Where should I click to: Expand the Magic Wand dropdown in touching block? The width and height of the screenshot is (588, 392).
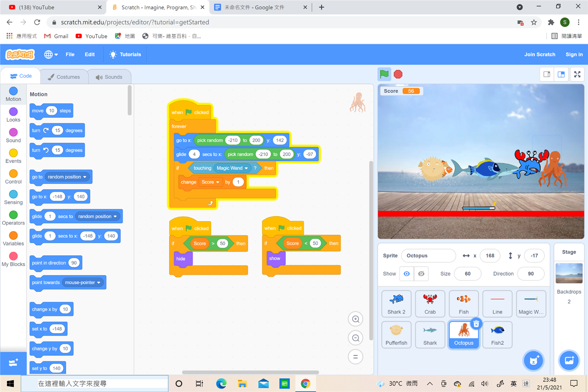pyautogui.click(x=246, y=168)
